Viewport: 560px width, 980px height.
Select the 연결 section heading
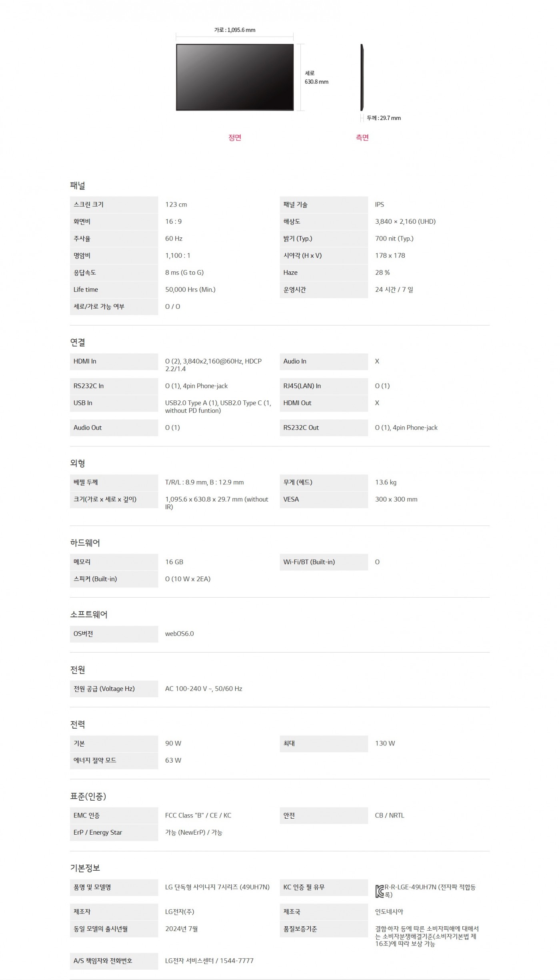78,343
